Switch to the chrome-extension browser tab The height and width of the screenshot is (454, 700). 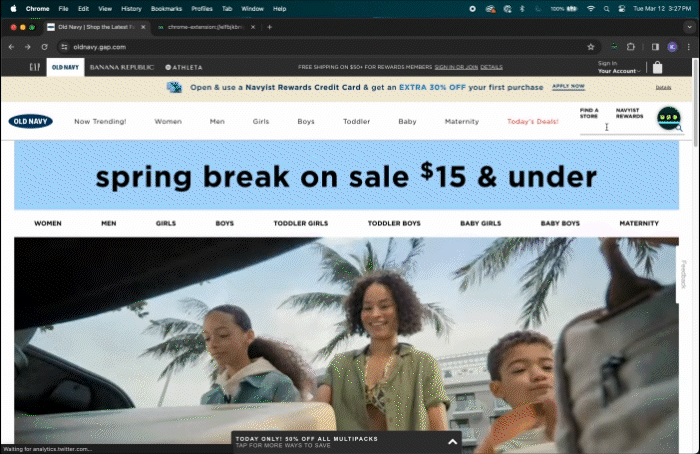click(206, 27)
